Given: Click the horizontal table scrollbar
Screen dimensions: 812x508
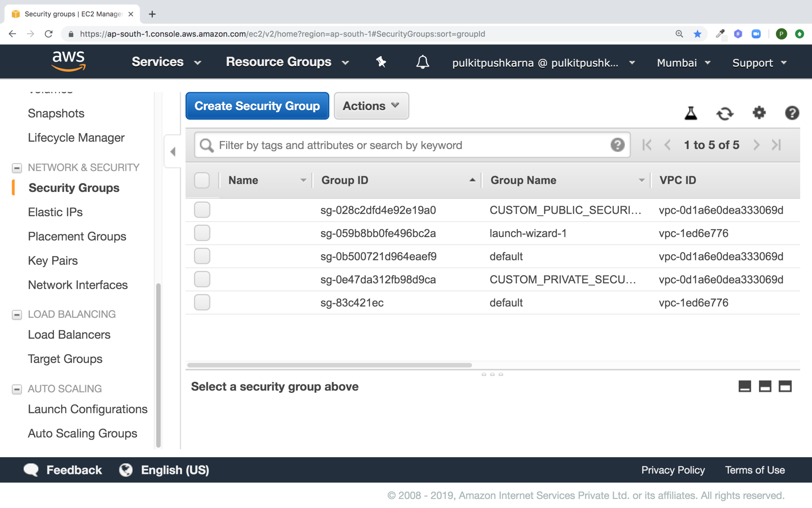Looking at the screenshot, I should (329, 365).
